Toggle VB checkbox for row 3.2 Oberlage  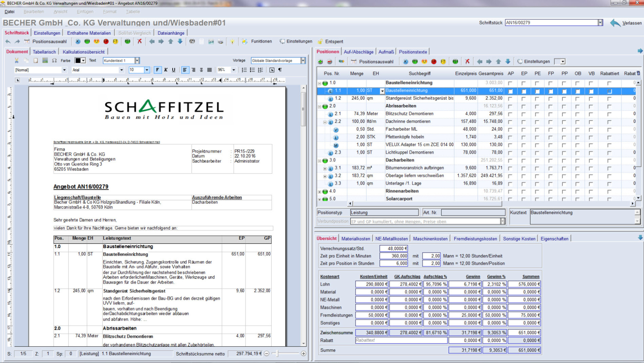point(591,177)
